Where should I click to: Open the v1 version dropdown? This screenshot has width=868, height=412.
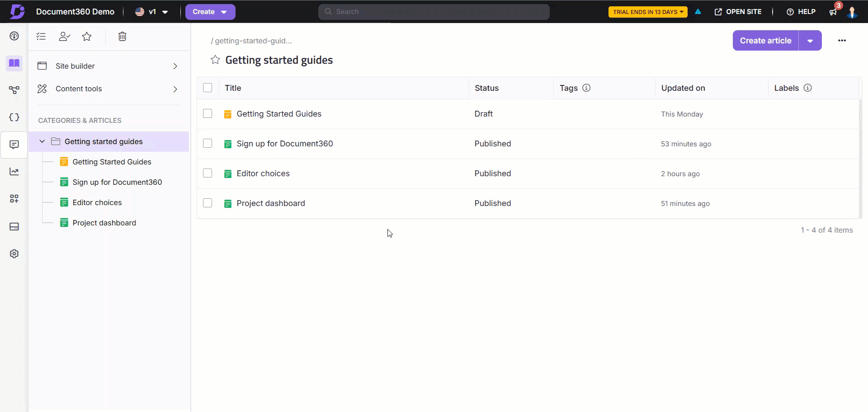(x=152, y=12)
